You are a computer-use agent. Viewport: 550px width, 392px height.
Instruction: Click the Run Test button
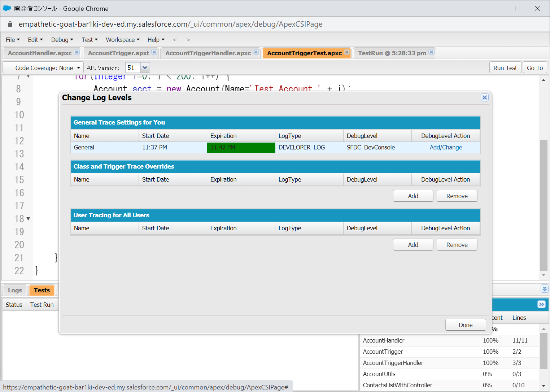(x=505, y=68)
